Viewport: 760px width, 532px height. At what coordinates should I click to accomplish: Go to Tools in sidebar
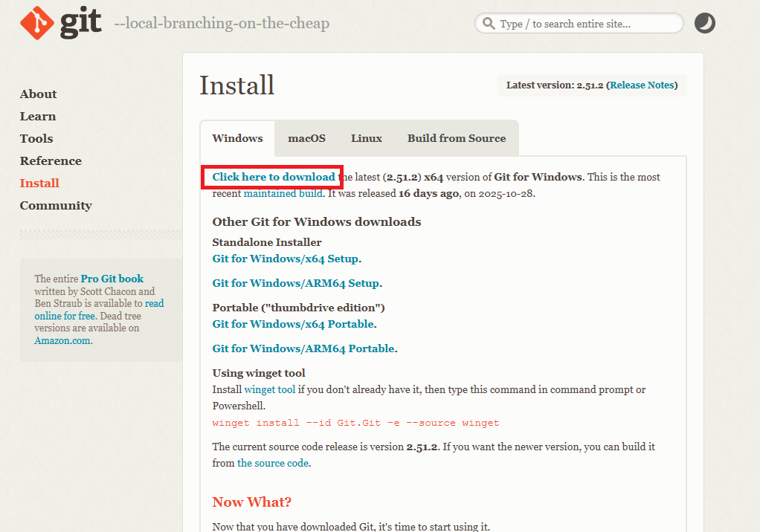36,138
